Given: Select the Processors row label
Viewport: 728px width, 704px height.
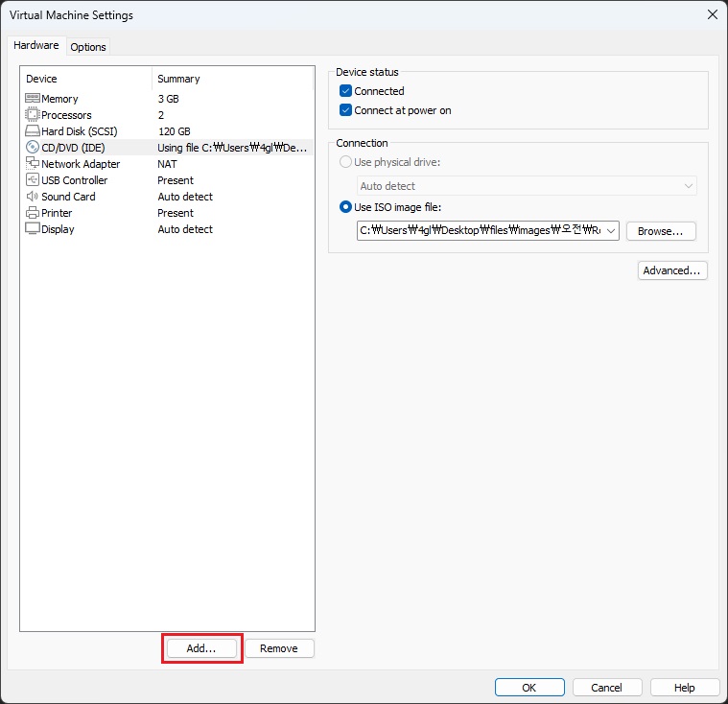Looking at the screenshot, I should pos(66,115).
